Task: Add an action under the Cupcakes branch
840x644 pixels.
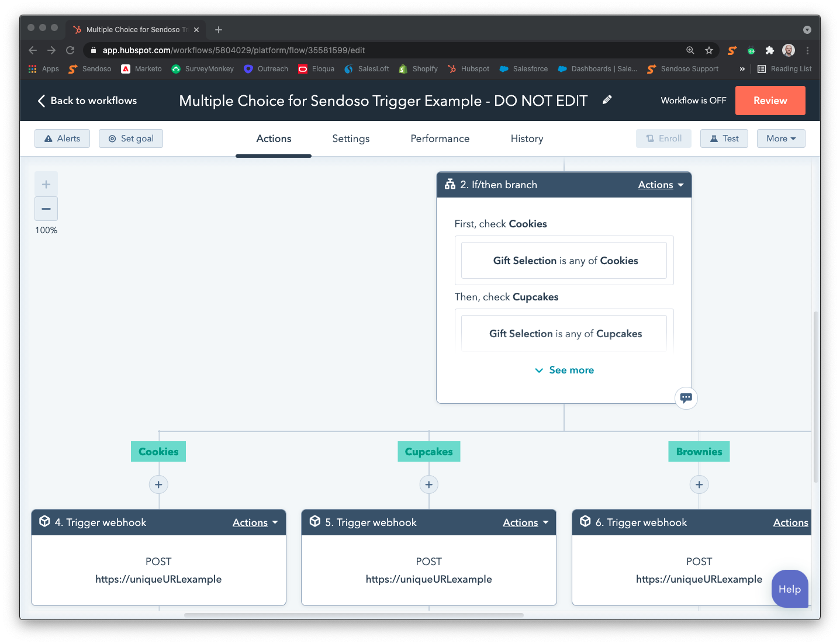Action: pyautogui.click(x=428, y=484)
